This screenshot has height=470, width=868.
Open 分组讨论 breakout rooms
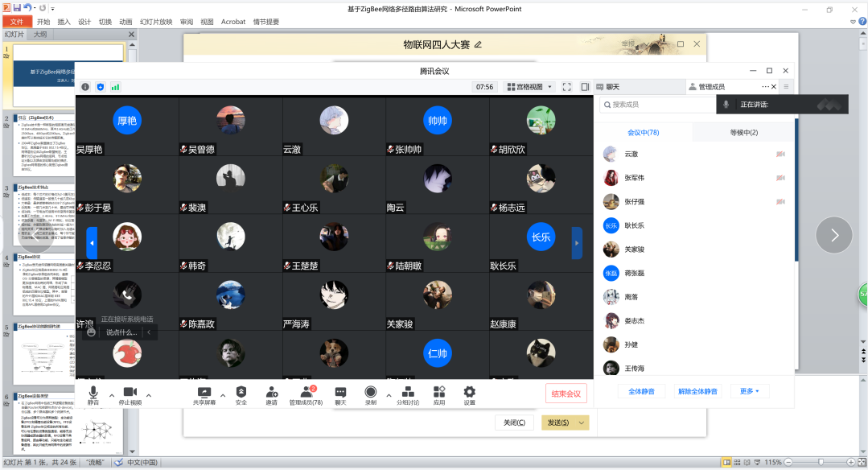point(408,392)
